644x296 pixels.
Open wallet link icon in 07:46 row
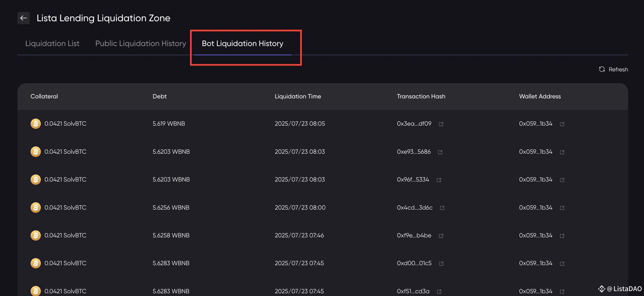tap(562, 236)
